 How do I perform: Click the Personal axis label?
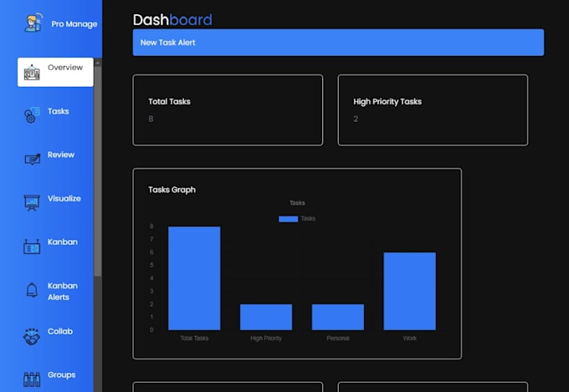pyautogui.click(x=338, y=338)
